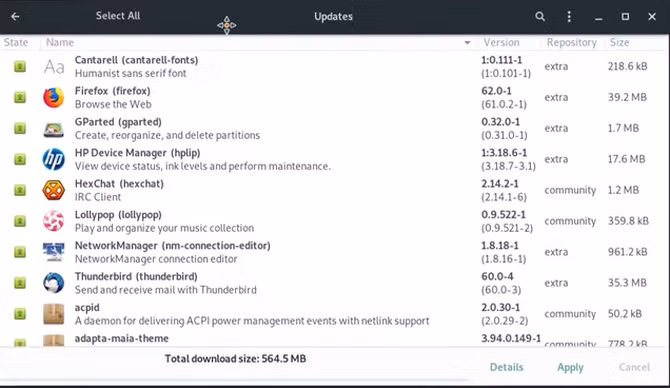The image size is (670, 388).
Task: Select the adapta-maia-theme package row
Action: 333,341
